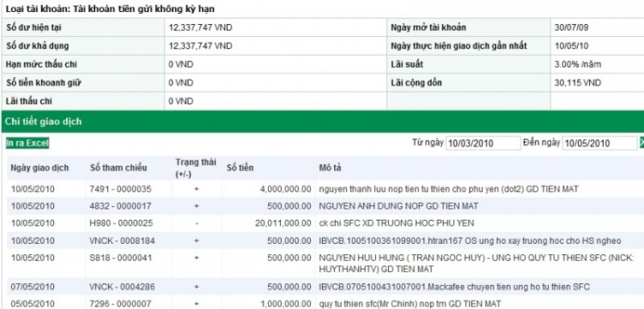The width and height of the screenshot is (644, 309).
Task: Click the Lãi suất label
Action: 407,64
